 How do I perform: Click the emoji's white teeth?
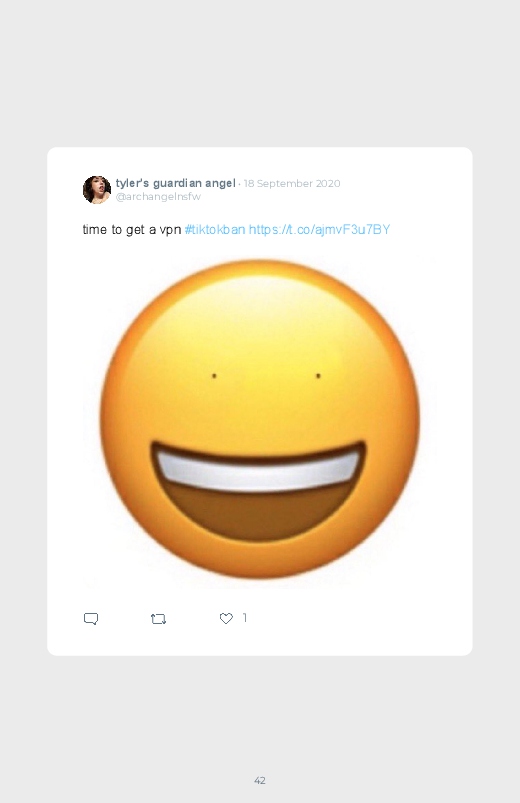258,471
